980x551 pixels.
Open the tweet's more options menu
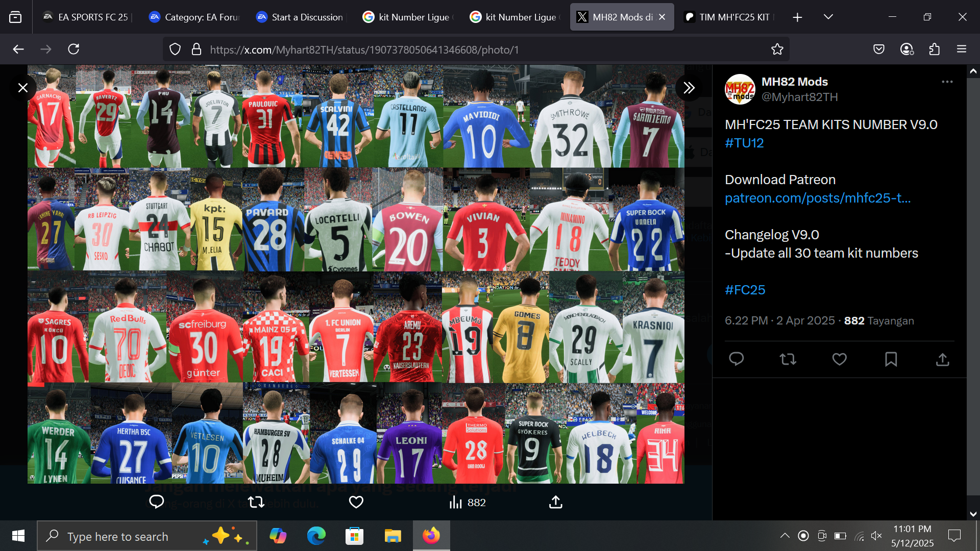[x=947, y=82]
